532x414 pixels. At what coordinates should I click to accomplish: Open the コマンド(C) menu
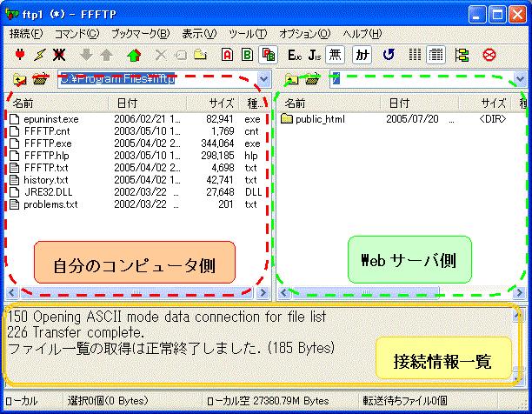pos(77,34)
